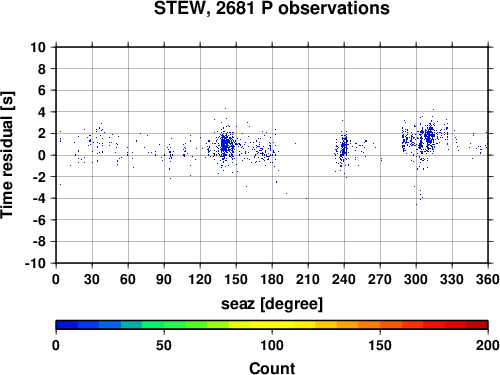Screen dimensions: 500x375
Task: Select the dark blue colorbar segment at 0
Action: pos(67,325)
